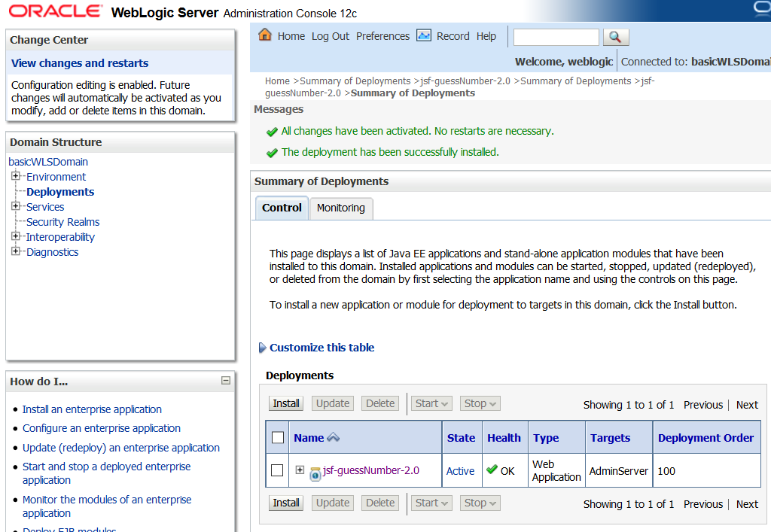Open Install an enterprise application help link
Screen dimensions: 771x532
[92, 409]
